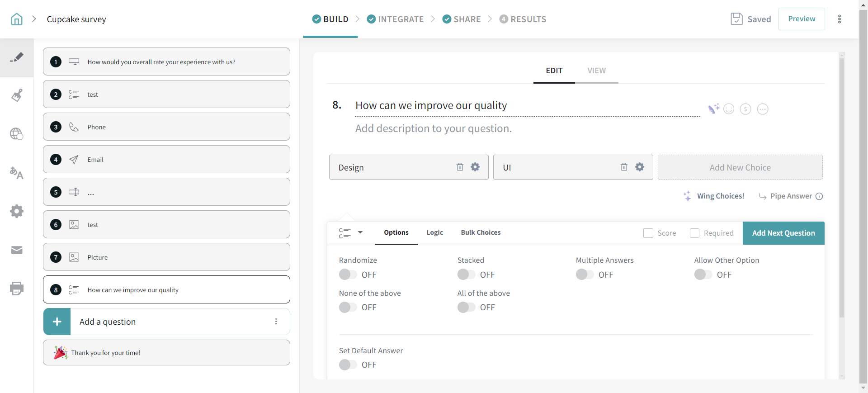
Task: Delete the Design choice with trash icon
Action: (x=460, y=167)
